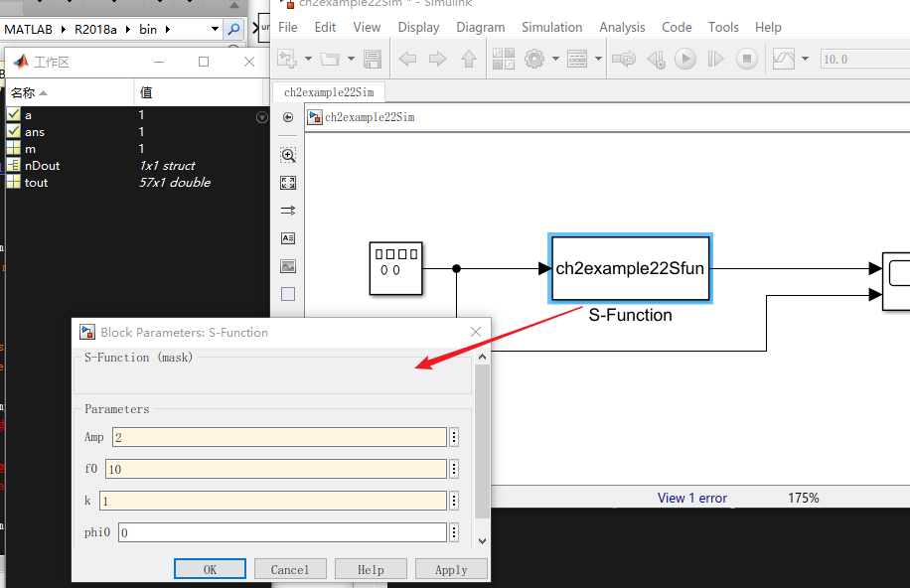Click the New Model icon

point(287,59)
